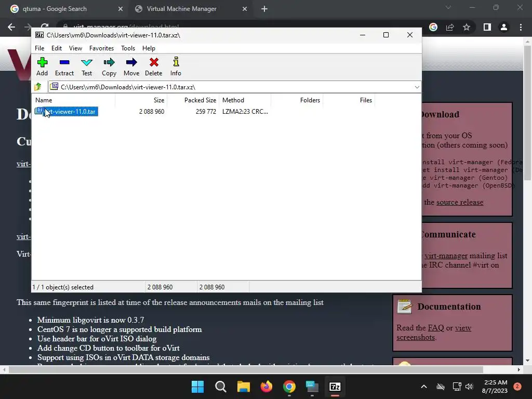Viewport: 532px width, 399px height.
Task: Click the Chrome taskbar icon
Action: click(x=289, y=387)
